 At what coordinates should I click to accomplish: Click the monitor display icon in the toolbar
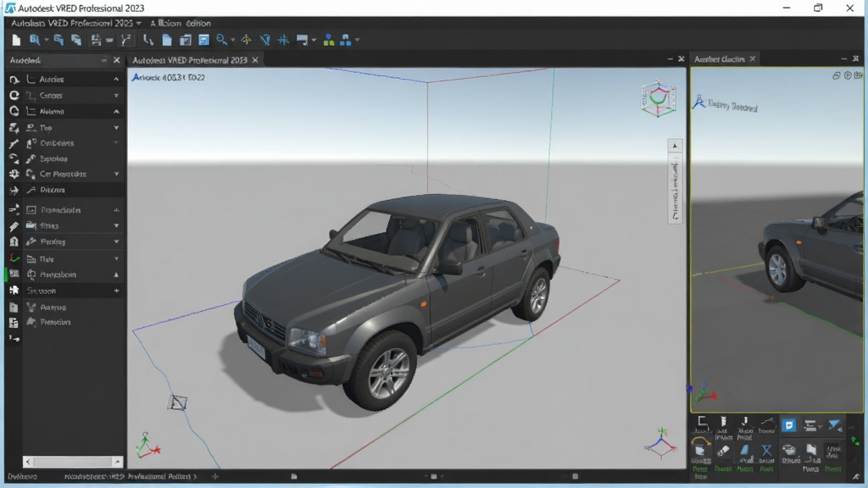pos(302,40)
